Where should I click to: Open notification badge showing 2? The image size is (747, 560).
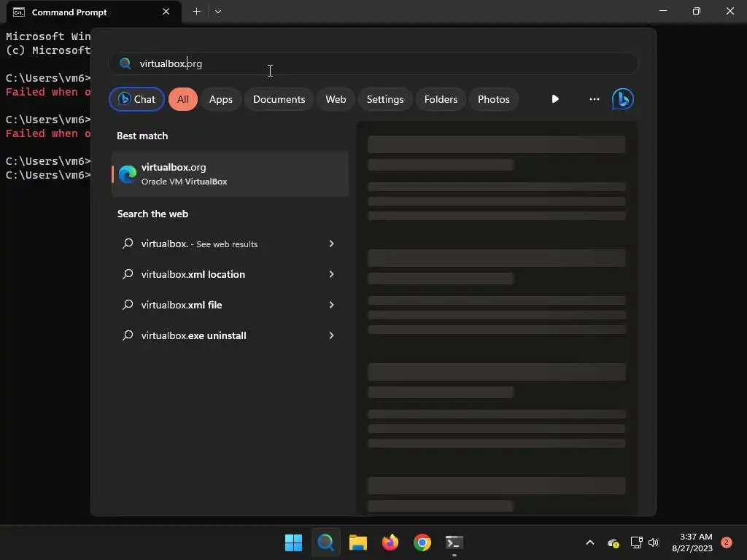pyautogui.click(x=727, y=542)
